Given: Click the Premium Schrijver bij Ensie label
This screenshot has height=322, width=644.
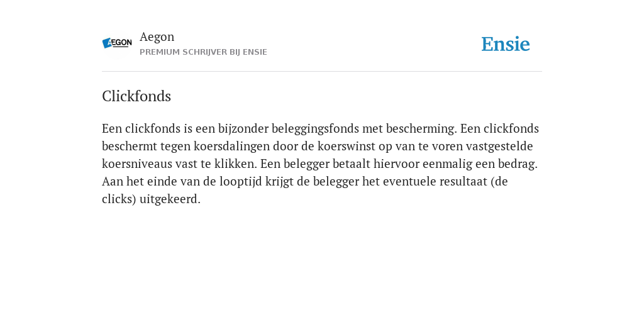Looking at the screenshot, I should 203,52.
